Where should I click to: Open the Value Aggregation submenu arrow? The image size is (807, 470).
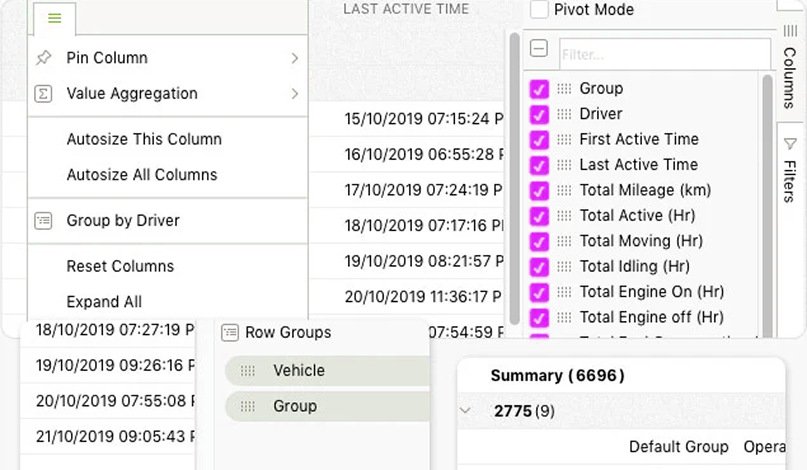[294, 94]
